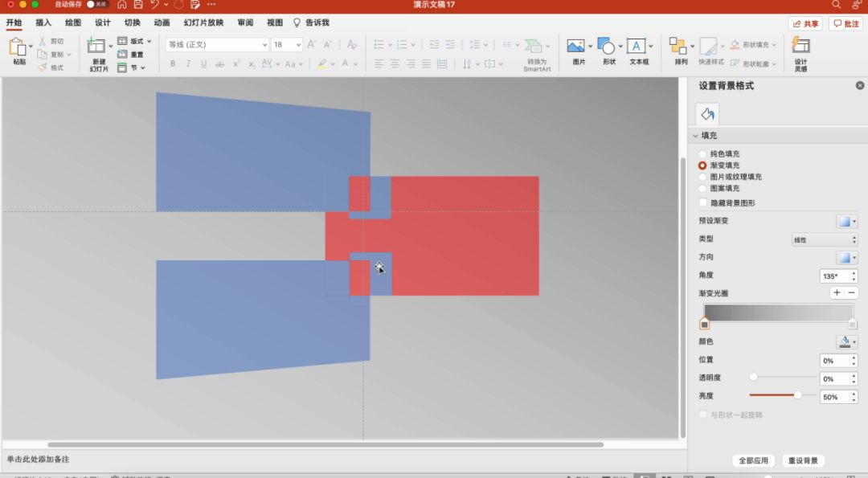Click the red rectangle shape on the slide
Image resolution: width=868 pixels, height=478 pixels.
pos(465,235)
